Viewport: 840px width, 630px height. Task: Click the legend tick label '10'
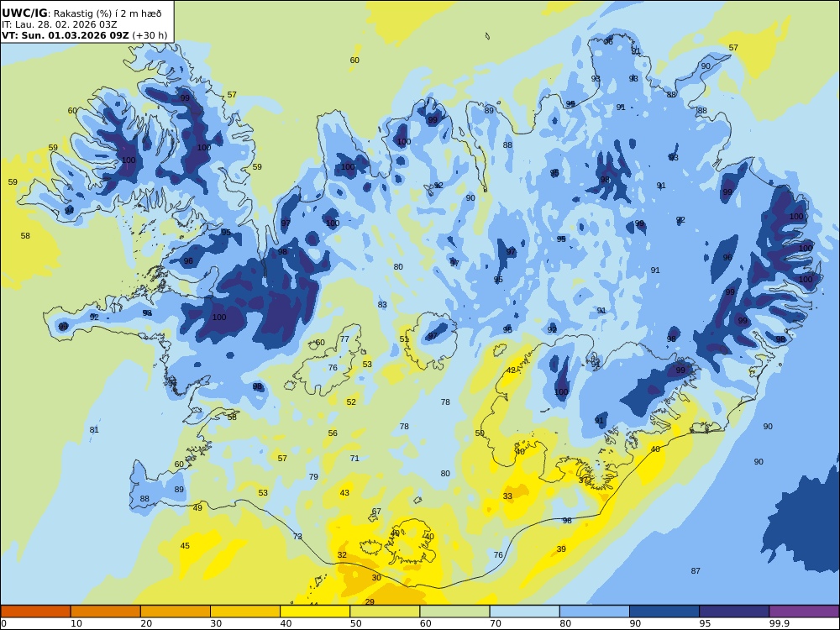click(76, 623)
